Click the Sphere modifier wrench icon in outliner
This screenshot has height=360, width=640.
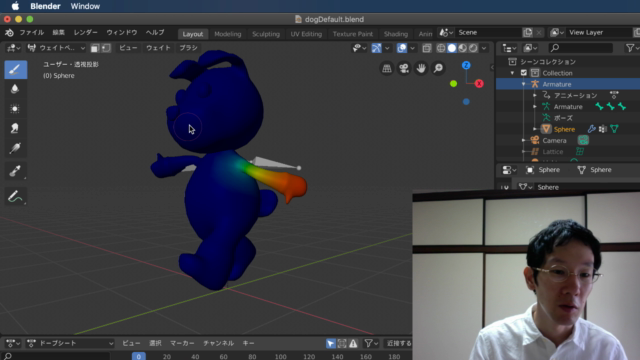[x=591, y=129]
